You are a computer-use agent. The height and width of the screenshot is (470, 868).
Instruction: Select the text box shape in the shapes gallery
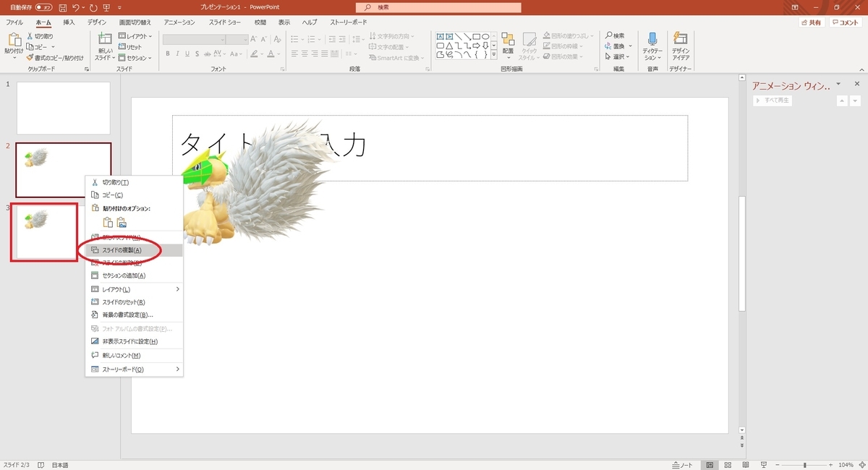[441, 36]
